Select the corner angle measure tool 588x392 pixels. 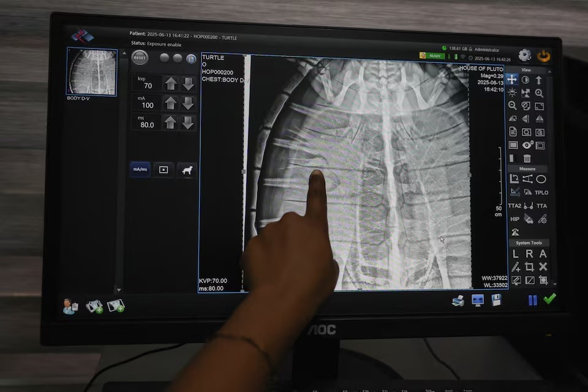pos(514,179)
